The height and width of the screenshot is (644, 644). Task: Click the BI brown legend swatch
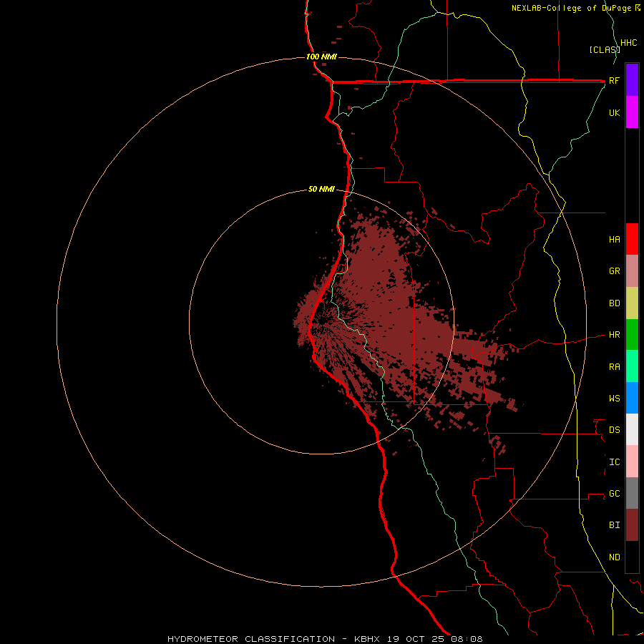click(632, 525)
